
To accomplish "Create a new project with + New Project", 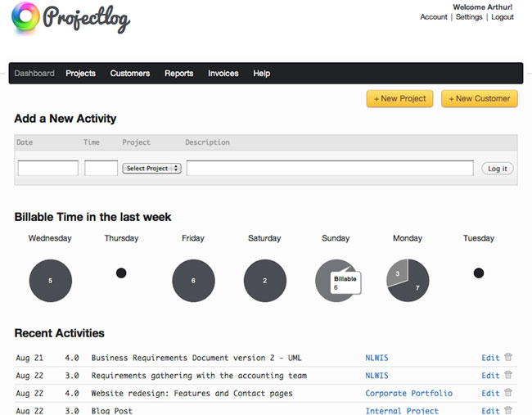I will coord(399,98).
